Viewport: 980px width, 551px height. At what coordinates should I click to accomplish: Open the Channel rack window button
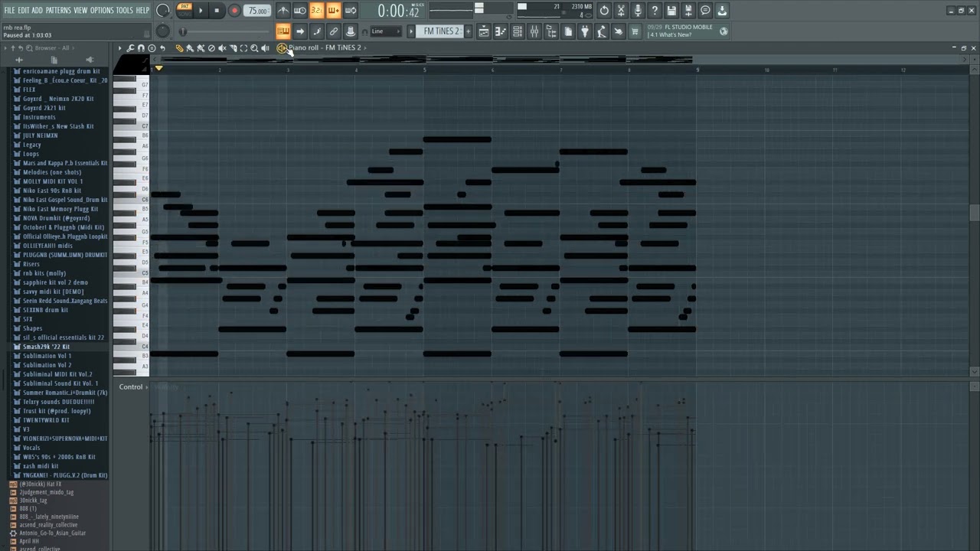(518, 31)
